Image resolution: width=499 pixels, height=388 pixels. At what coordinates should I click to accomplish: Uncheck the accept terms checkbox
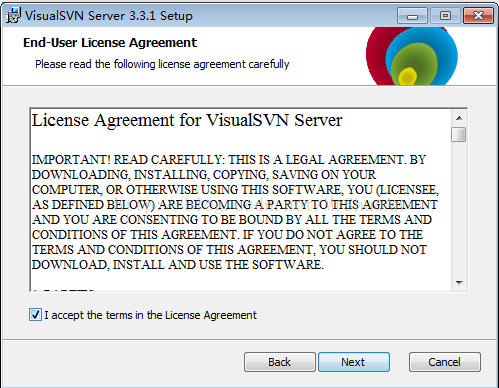coord(35,315)
